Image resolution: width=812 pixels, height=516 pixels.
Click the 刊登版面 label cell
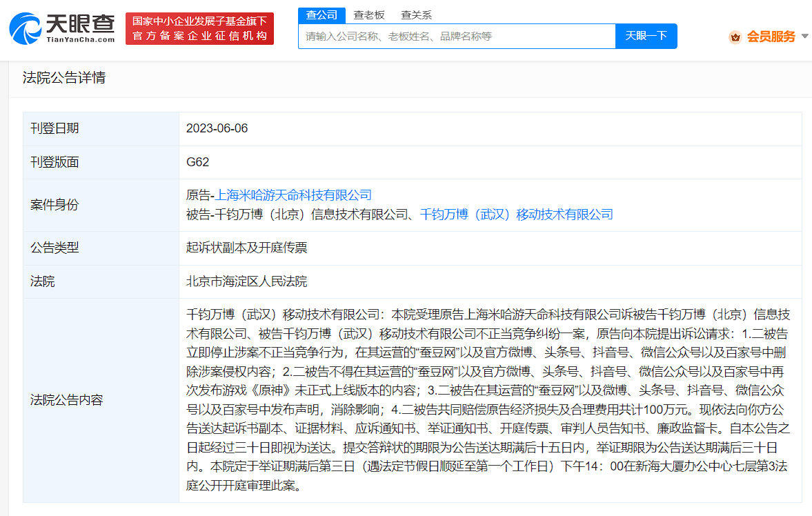(101, 162)
